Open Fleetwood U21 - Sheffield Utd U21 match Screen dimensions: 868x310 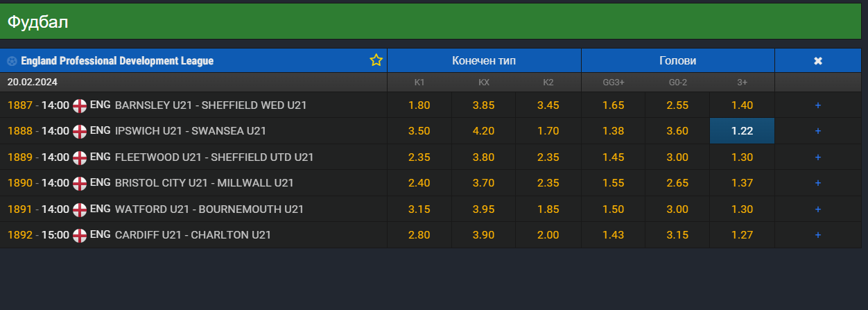(x=214, y=157)
